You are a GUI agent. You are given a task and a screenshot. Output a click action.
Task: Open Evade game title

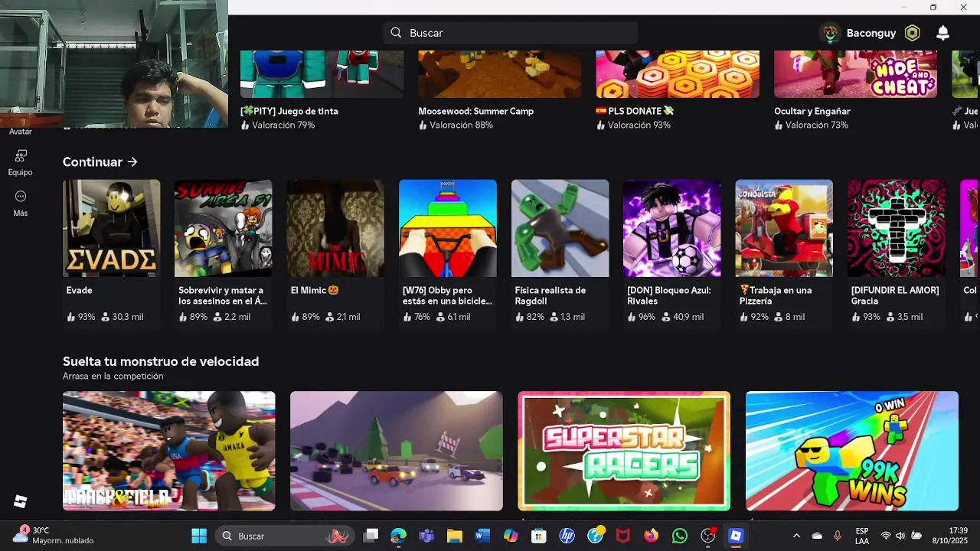80,291
